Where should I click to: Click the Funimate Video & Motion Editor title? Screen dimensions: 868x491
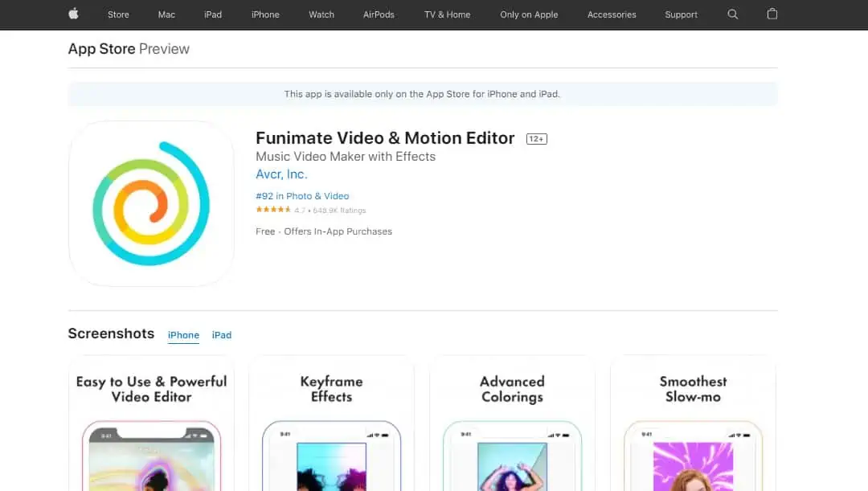[385, 138]
